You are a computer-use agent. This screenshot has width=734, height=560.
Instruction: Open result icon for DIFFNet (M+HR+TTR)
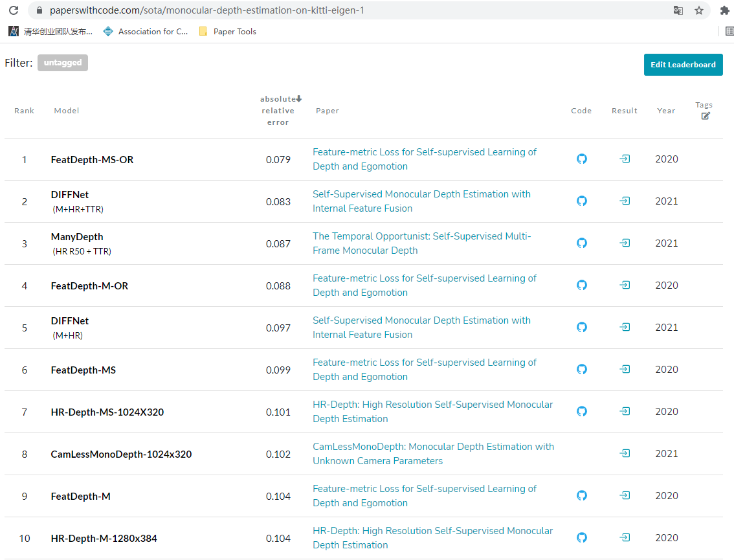click(625, 201)
